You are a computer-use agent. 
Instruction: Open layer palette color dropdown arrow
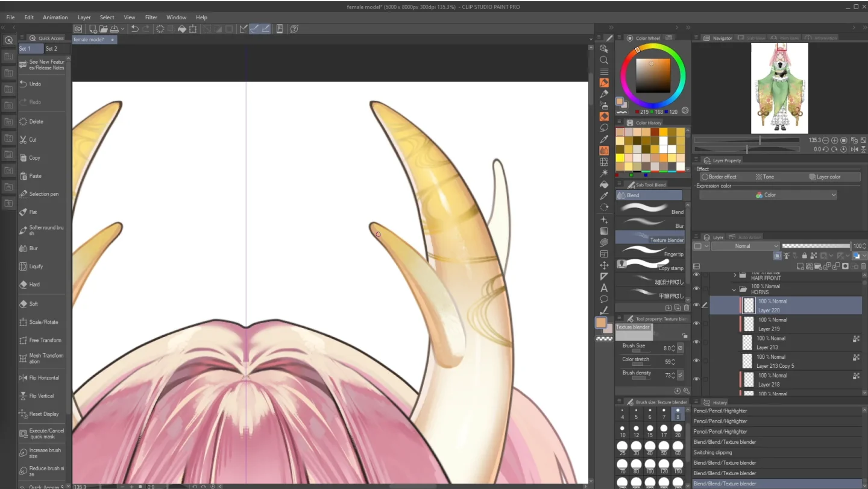tap(707, 246)
